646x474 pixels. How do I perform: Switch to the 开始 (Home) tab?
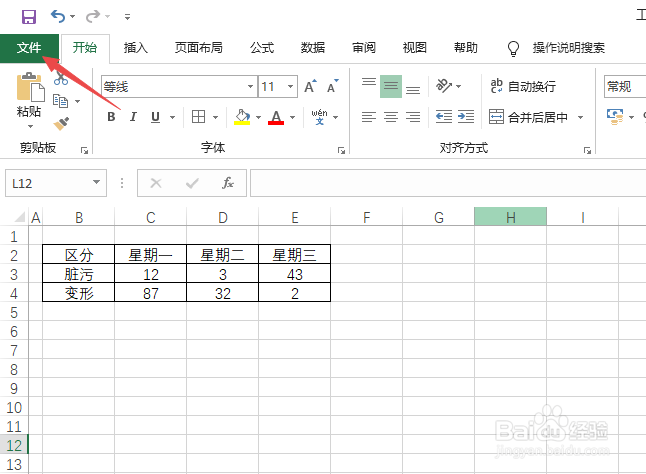[85, 48]
